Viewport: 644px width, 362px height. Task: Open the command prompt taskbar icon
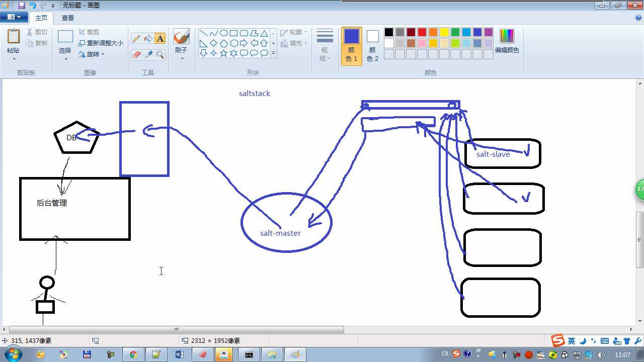pos(249,354)
